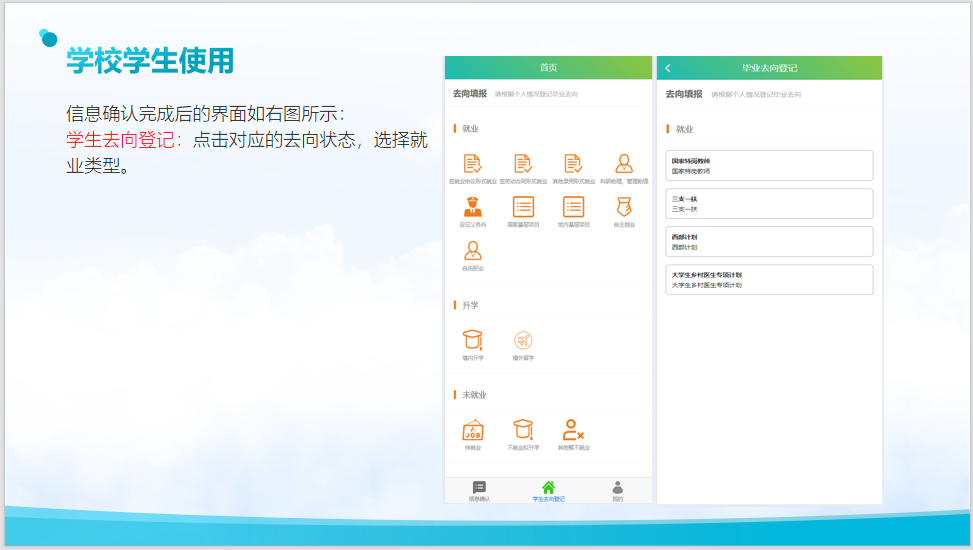Choose 大学生乡村医生专项计划 option
973x550 pixels.
pyautogui.click(x=769, y=279)
